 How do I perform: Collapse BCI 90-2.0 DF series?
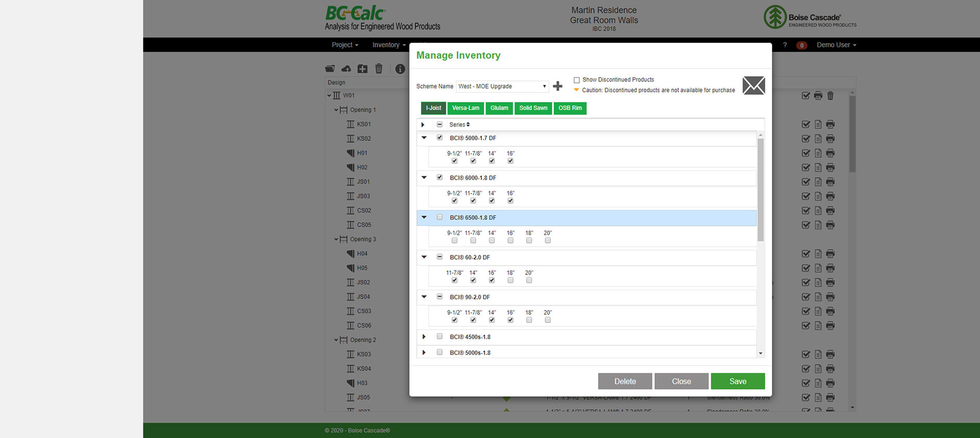coord(424,296)
